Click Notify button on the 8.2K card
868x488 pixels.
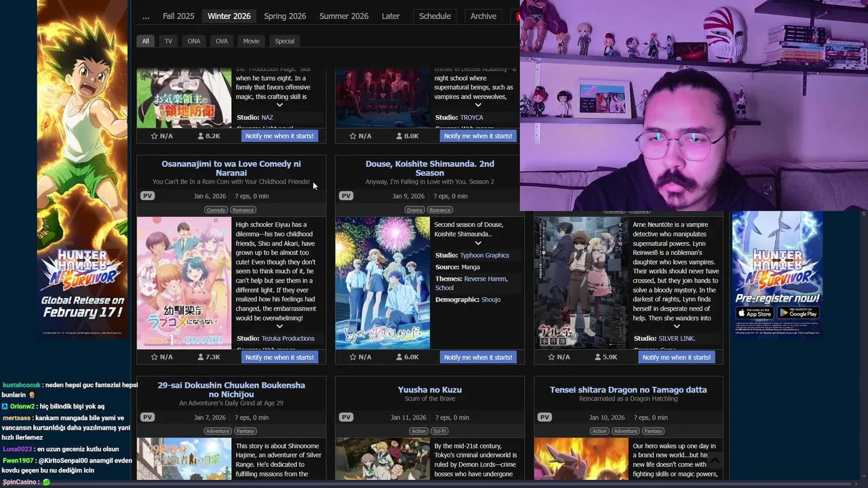point(279,136)
